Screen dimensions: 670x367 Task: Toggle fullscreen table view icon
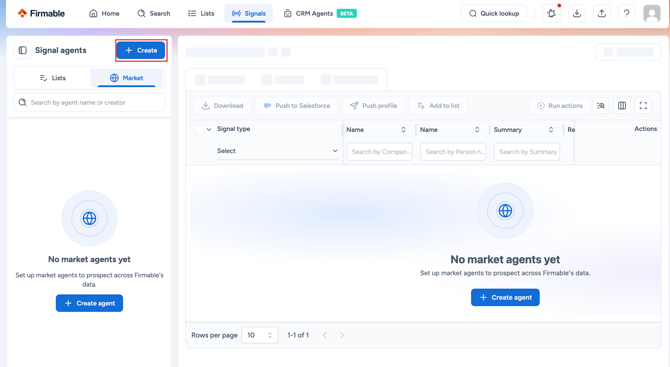pyautogui.click(x=643, y=106)
